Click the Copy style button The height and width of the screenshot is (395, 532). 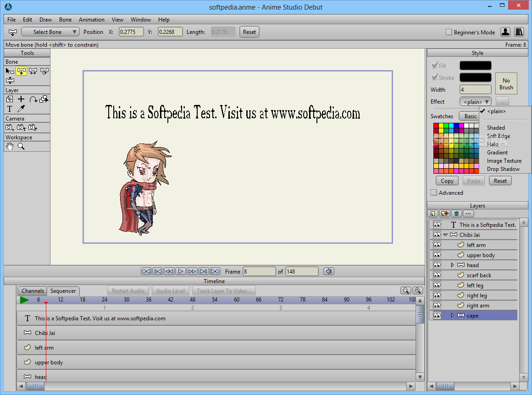[447, 181]
